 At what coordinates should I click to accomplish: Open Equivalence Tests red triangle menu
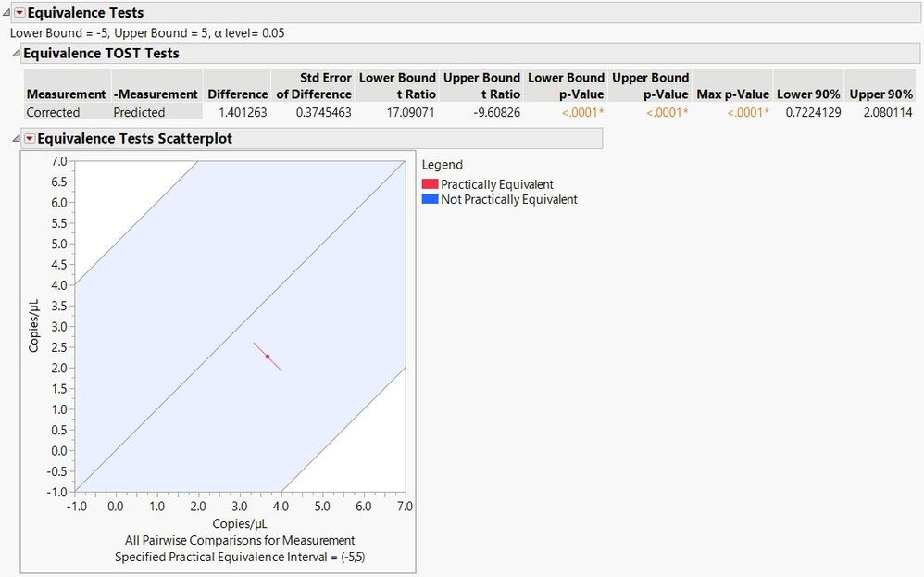(x=19, y=12)
